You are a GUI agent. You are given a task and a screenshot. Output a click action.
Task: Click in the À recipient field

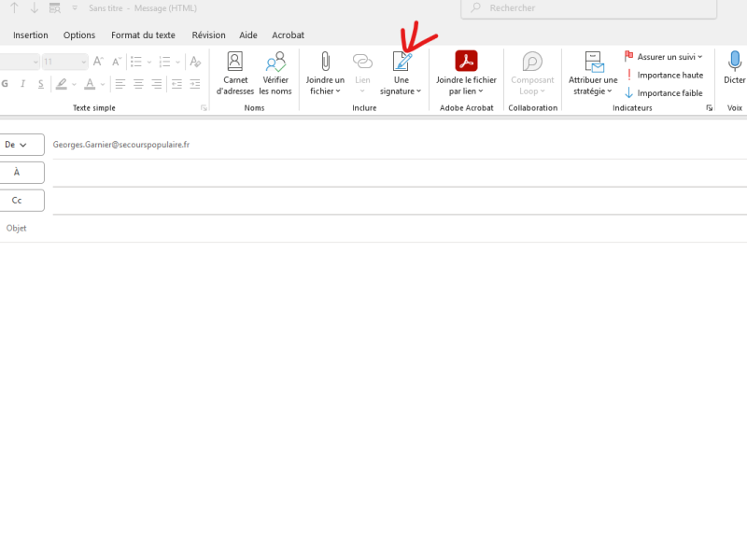pos(400,173)
